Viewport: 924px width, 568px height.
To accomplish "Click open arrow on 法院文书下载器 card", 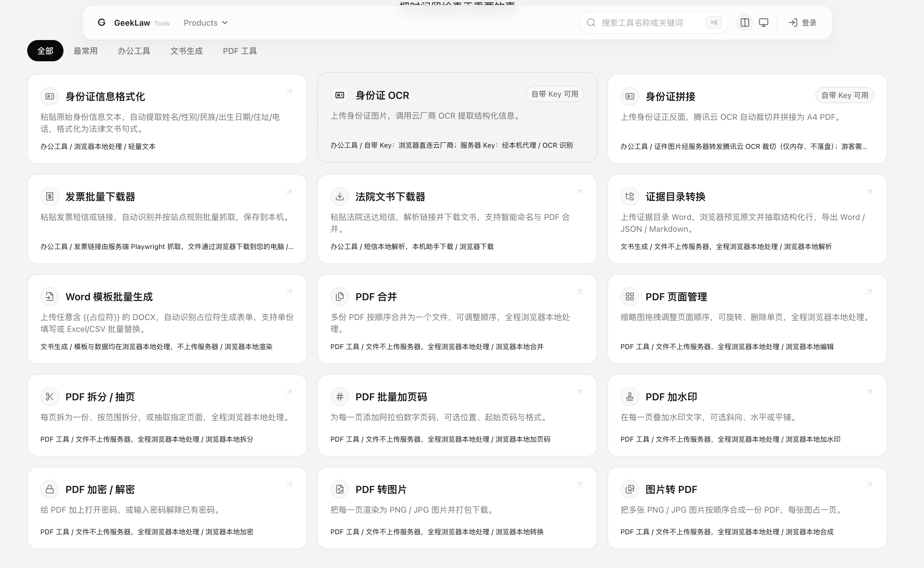I will (579, 192).
